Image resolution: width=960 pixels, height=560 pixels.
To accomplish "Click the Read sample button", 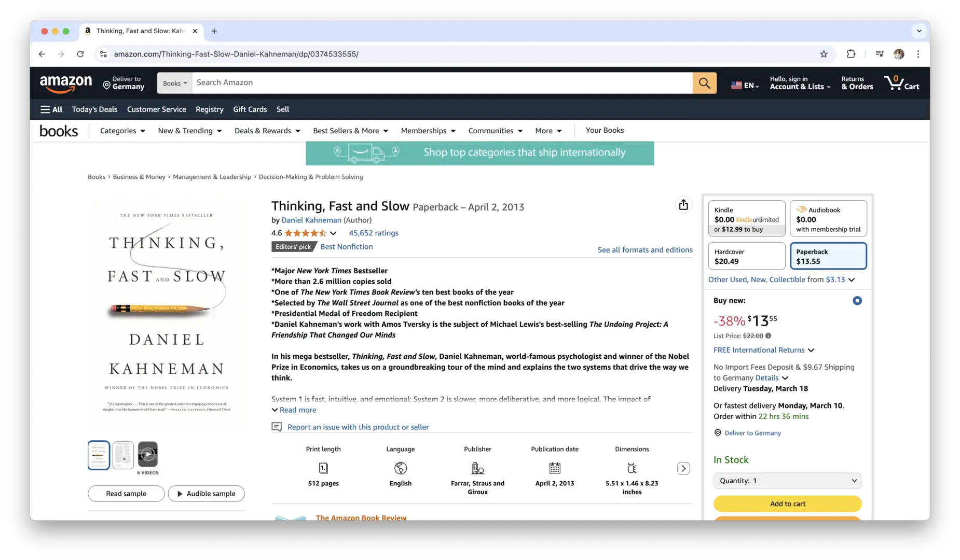I will tap(126, 494).
